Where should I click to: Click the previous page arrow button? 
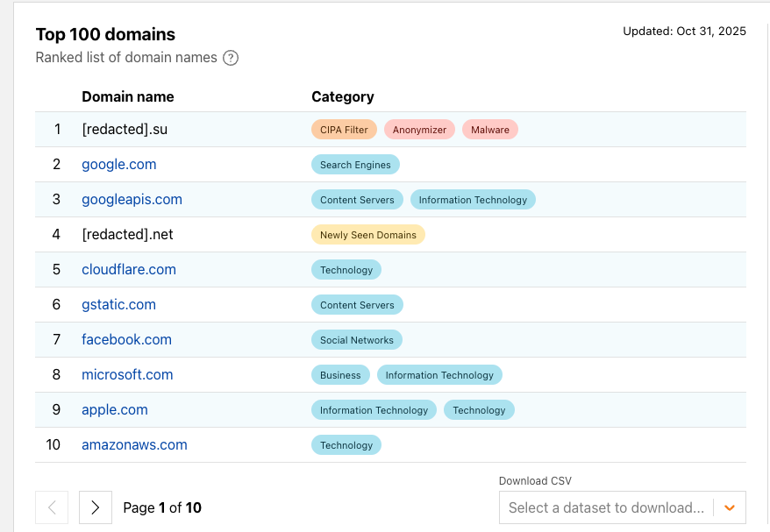click(x=52, y=507)
